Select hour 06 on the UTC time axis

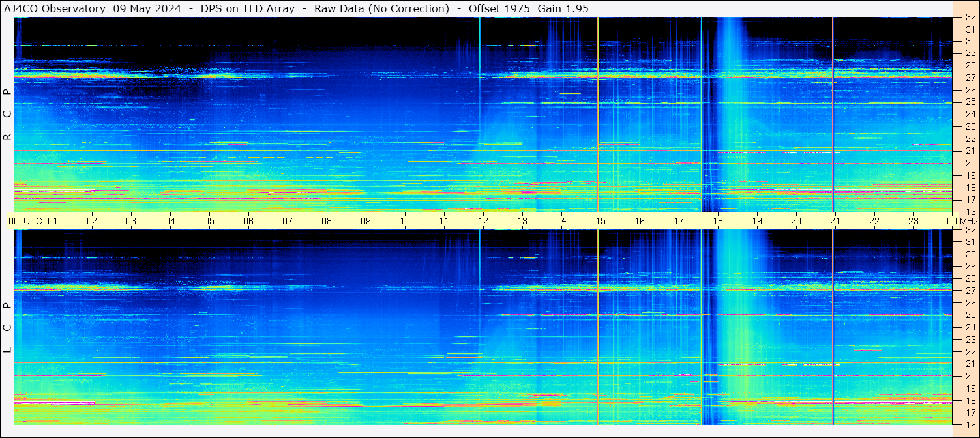tap(248, 221)
